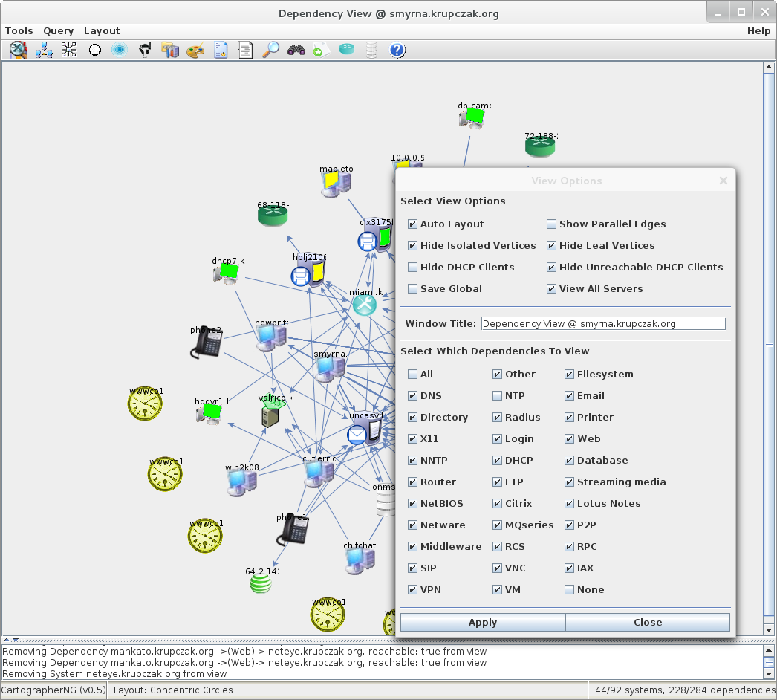Click the graph's vertical scrollbar down arrow
The height and width of the screenshot is (700, 777).
[x=769, y=629]
